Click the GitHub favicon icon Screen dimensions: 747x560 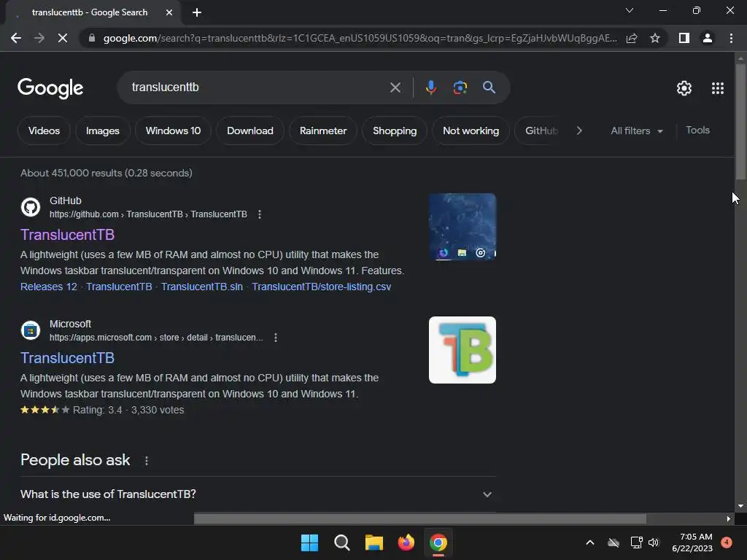[31, 207]
